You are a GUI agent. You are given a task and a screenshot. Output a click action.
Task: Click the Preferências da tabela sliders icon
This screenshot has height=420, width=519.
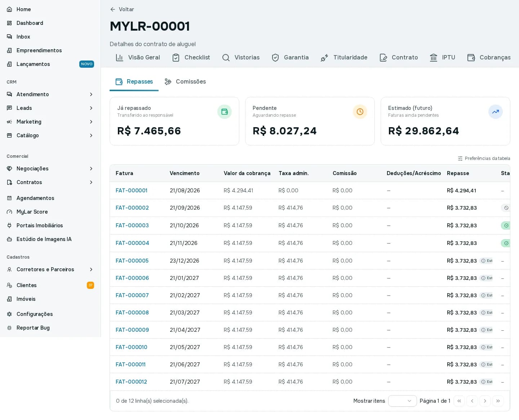pos(460,158)
